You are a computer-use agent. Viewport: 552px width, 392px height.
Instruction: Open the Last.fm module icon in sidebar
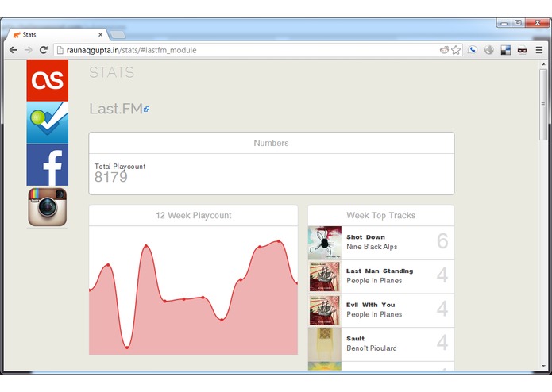click(47, 80)
